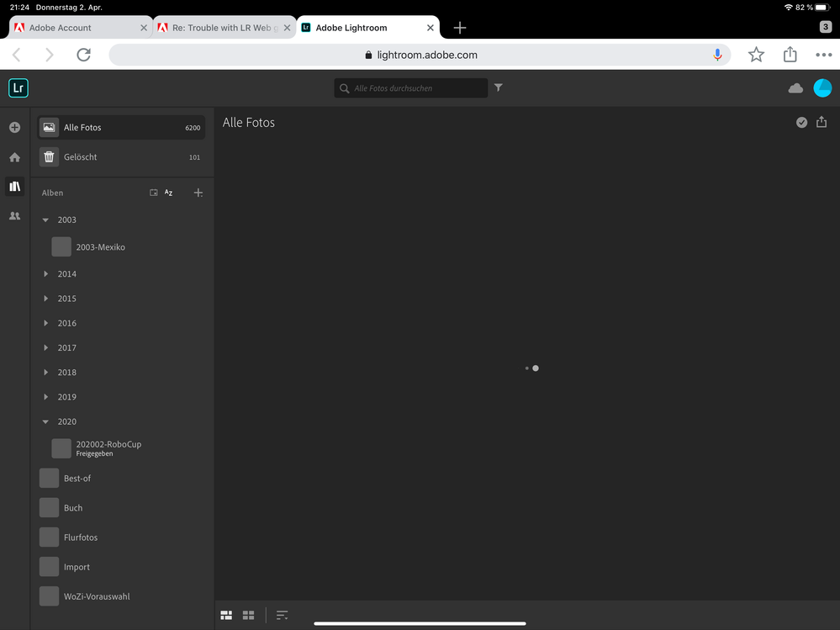Open the shared people icon in sidebar
Image resolution: width=840 pixels, height=630 pixels.
click(15, 216)
